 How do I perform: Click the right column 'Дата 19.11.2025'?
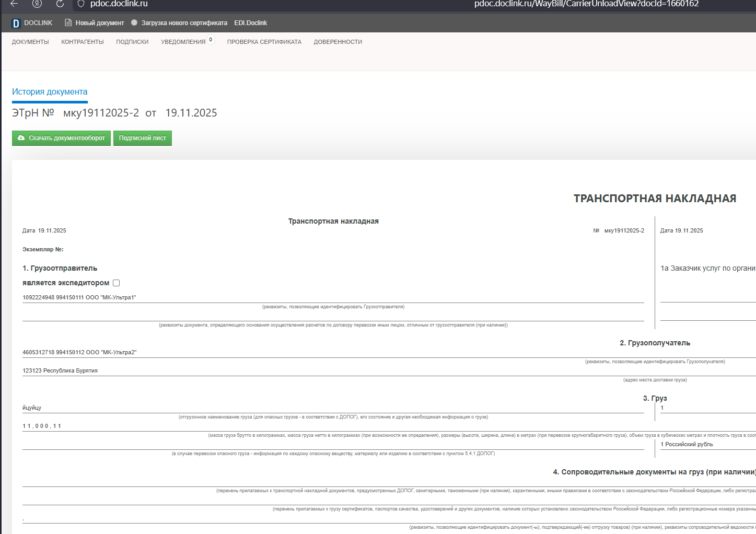682,230
